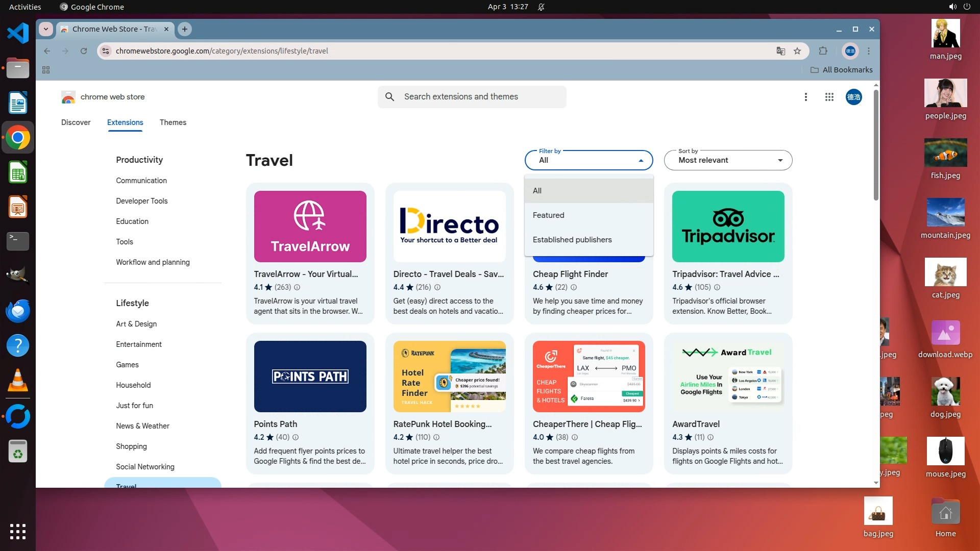Switch to the Themes tab

point(173,122)
